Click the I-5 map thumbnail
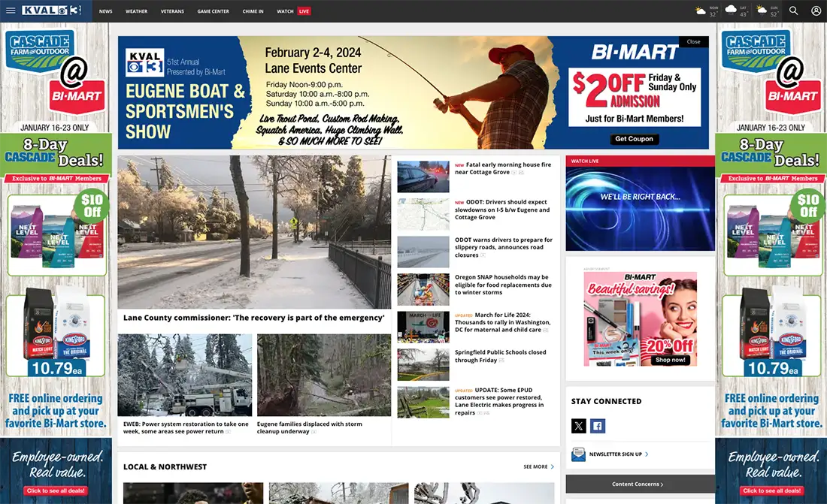Viewport: 827px width, 504px height. tap(423, 214)
